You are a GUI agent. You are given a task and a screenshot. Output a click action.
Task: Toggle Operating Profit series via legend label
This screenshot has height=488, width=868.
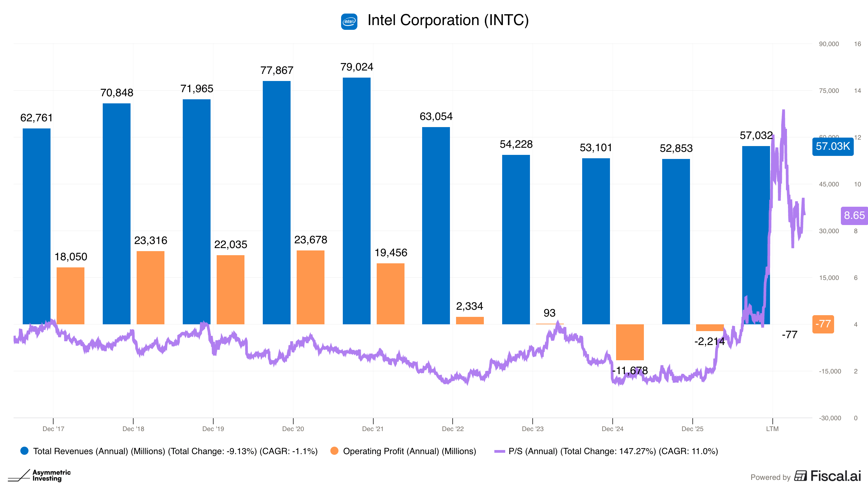(x=410, y=451)
